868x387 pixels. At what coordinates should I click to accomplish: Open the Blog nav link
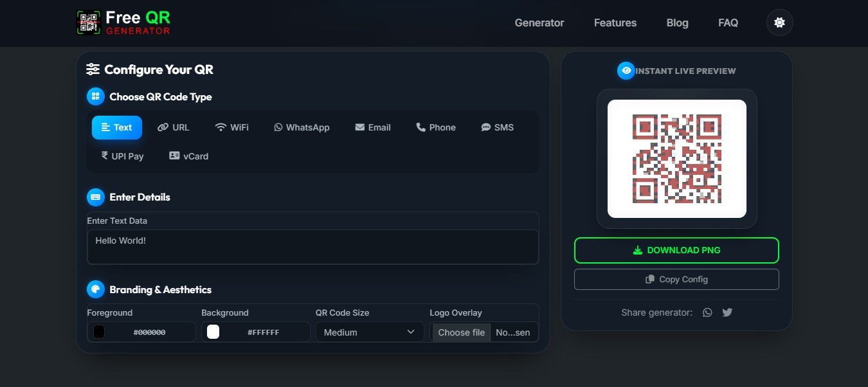tap(678, 22)
